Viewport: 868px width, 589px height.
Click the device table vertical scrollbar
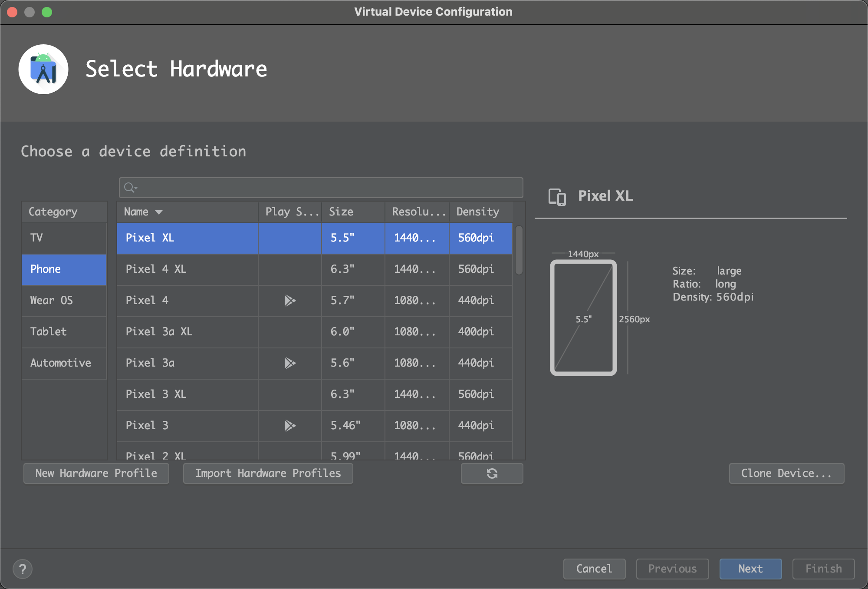click(519, 250)
